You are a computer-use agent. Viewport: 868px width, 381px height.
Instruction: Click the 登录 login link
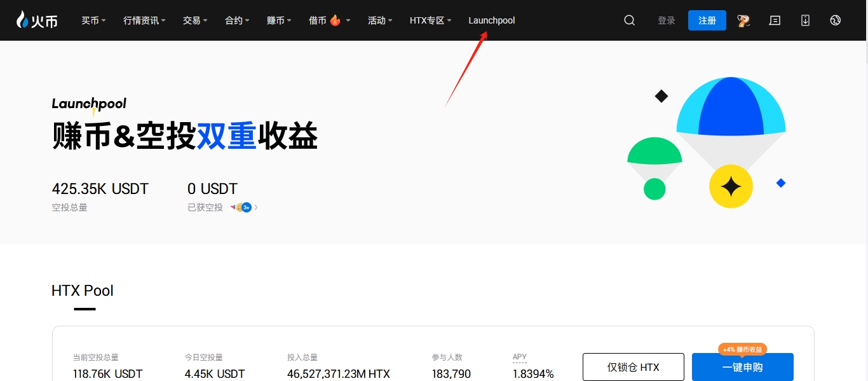(667, 20)
